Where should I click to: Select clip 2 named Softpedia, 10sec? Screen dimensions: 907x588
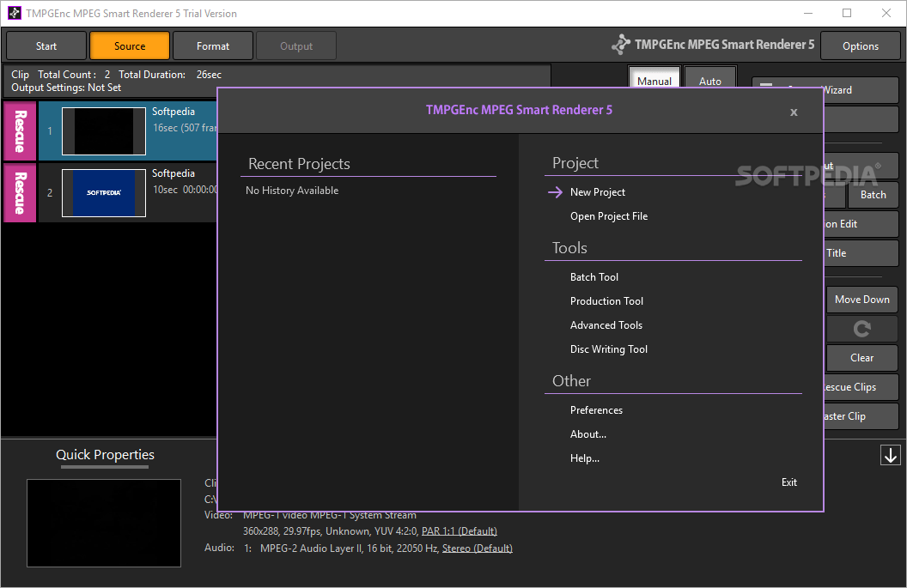(x=128, y=192)
